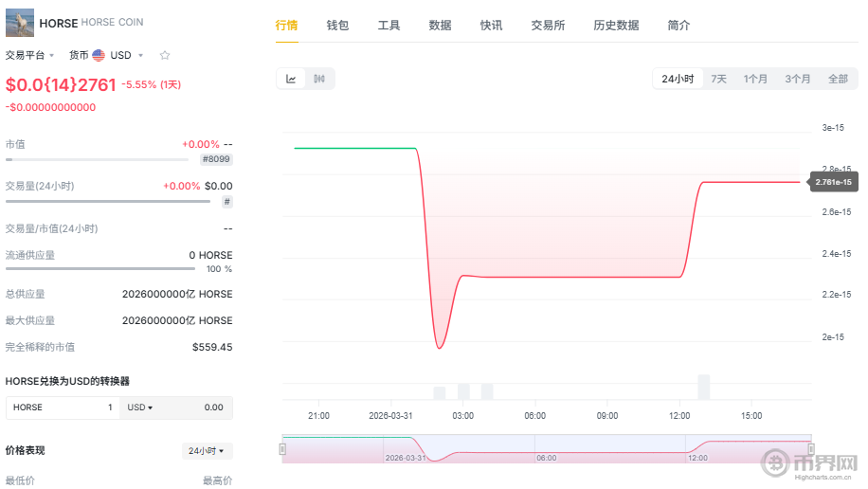The image size is (868, 489).
Task: Select the 1个月 chart range
Action: click(755, 80)
